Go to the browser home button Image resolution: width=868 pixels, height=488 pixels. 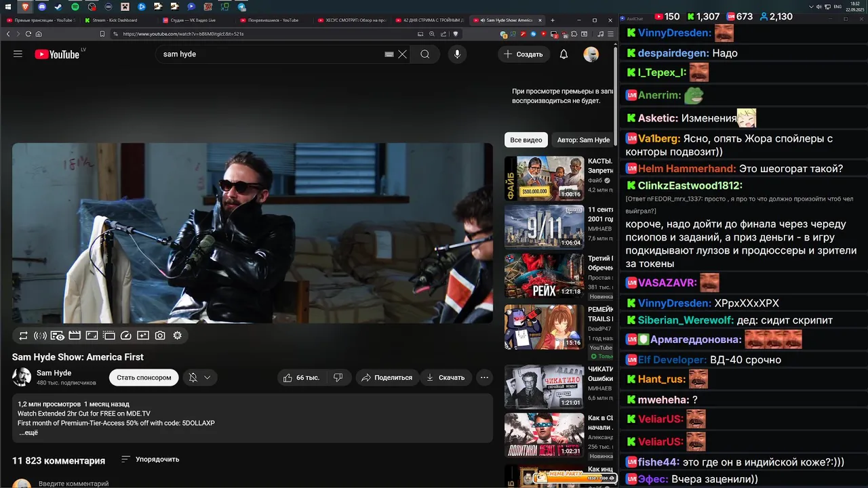(39, 34)
